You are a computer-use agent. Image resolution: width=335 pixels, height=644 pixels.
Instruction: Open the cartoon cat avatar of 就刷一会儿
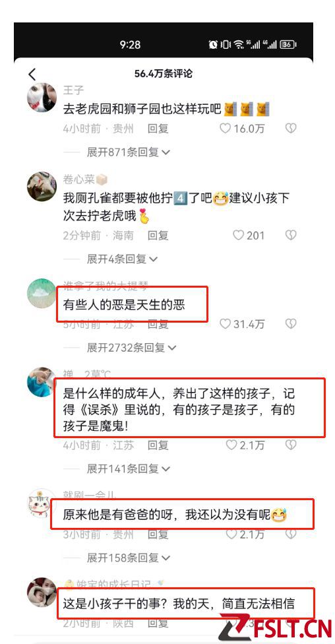[x=42, y=503]
